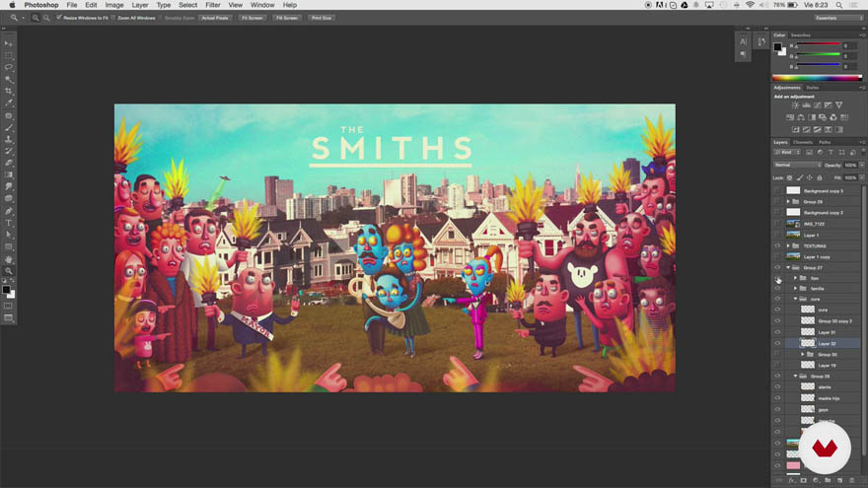This screenshot has width=868, height=488.
Task: Show the Group 30 layer group
Action: (x=777, y=354)
